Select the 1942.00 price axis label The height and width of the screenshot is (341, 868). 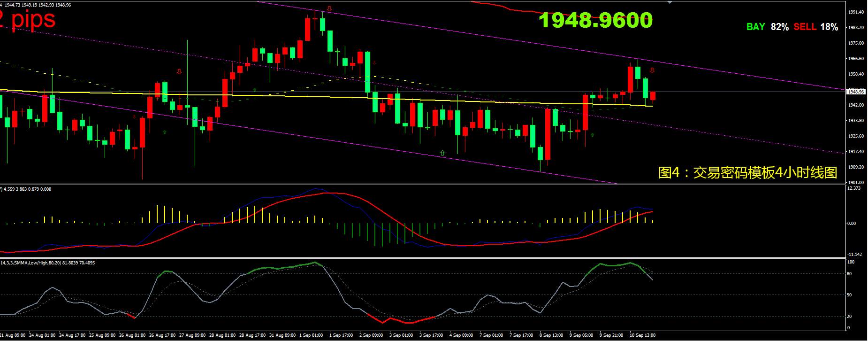click(856, 105)
